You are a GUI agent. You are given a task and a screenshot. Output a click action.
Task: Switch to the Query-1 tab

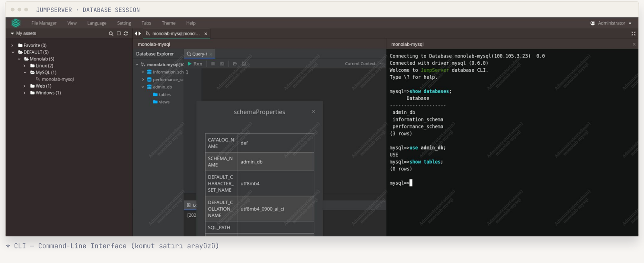point(200,54)
